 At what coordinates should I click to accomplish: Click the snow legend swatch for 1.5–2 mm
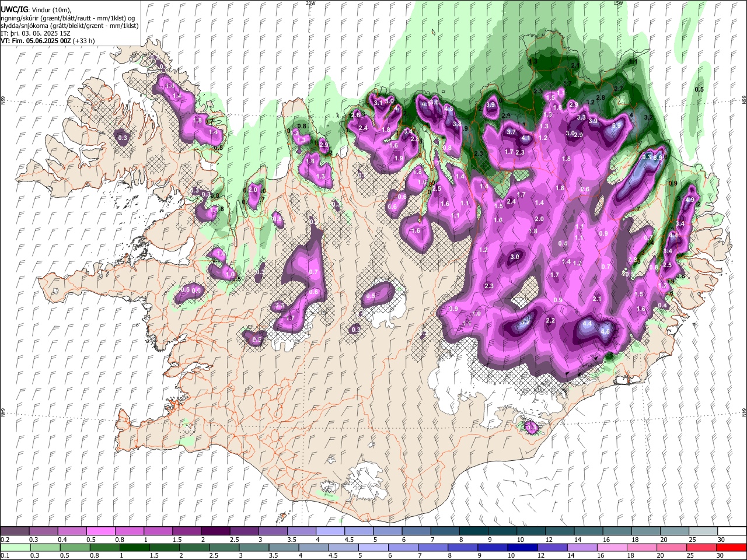pos(187,531)
